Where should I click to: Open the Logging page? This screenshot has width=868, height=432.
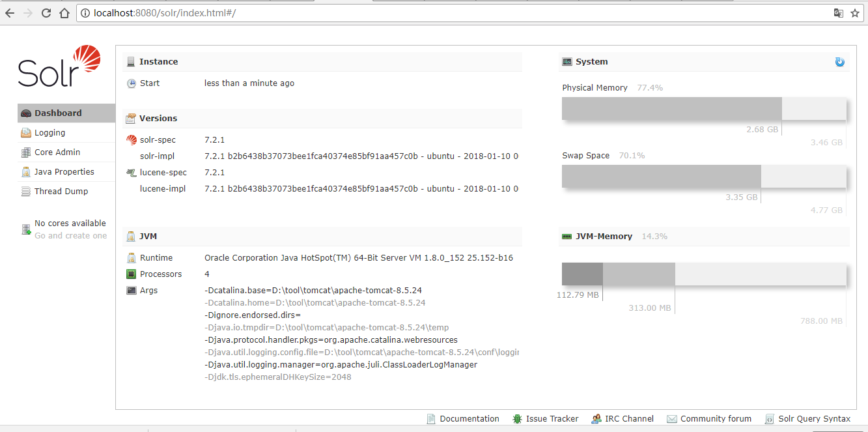click(x=66, y=133)
